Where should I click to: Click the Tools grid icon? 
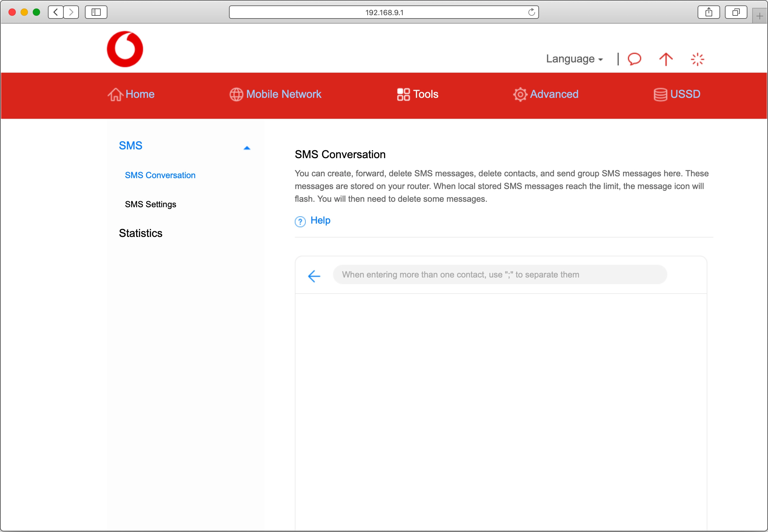[x=403, y=94]
